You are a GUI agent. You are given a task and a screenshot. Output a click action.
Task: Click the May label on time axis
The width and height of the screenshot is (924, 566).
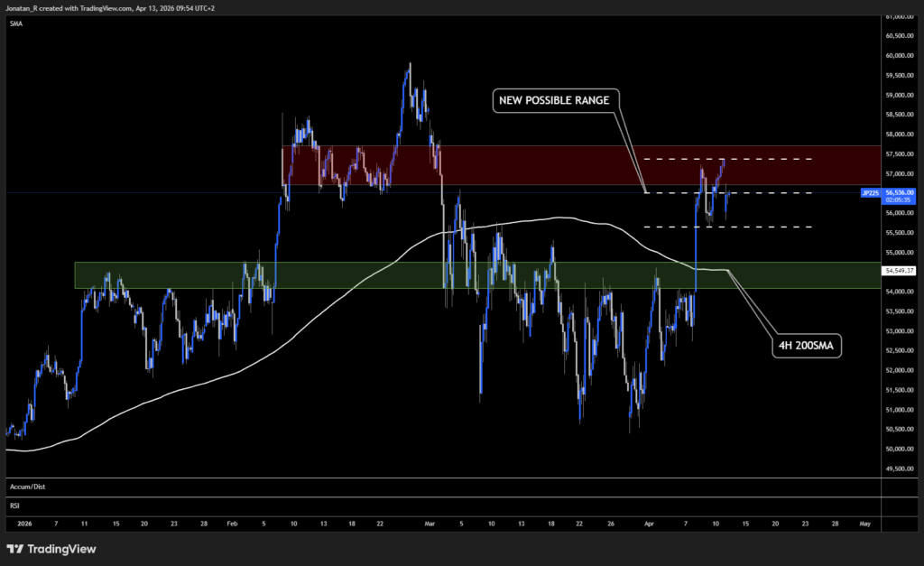[x=864, y=524]
